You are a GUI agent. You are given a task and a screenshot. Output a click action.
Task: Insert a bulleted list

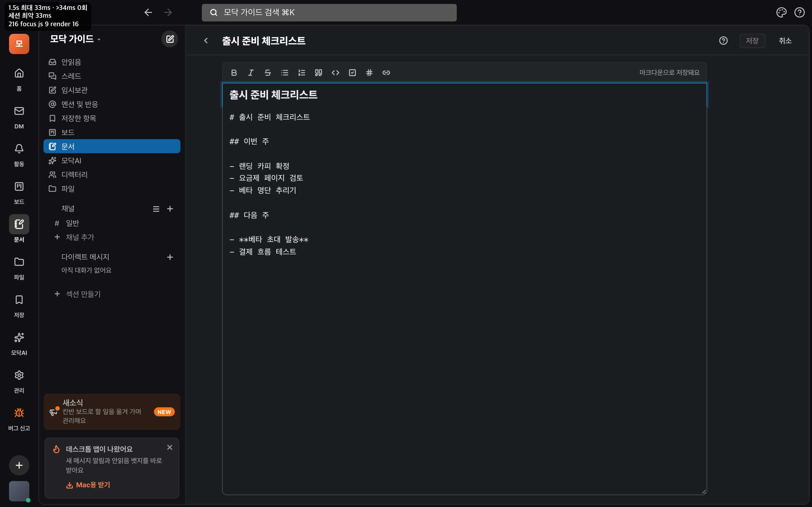tap(284, 72)
